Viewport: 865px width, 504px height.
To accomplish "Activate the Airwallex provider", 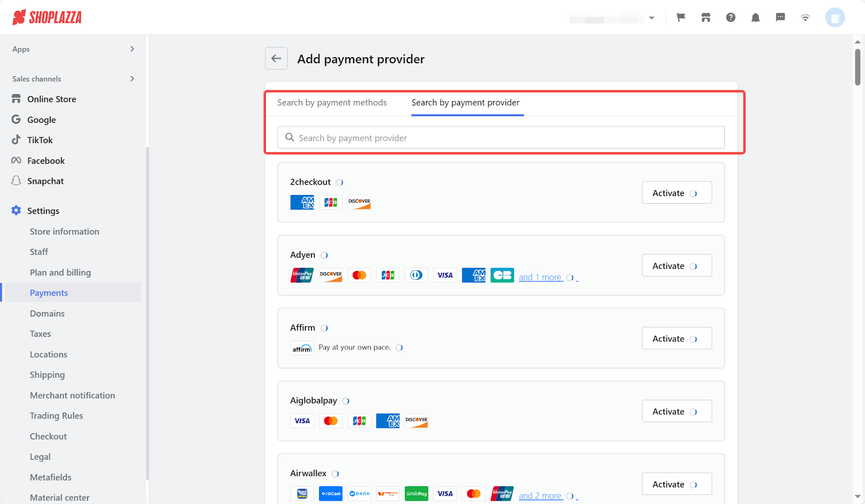I will [x=677, y=484].
